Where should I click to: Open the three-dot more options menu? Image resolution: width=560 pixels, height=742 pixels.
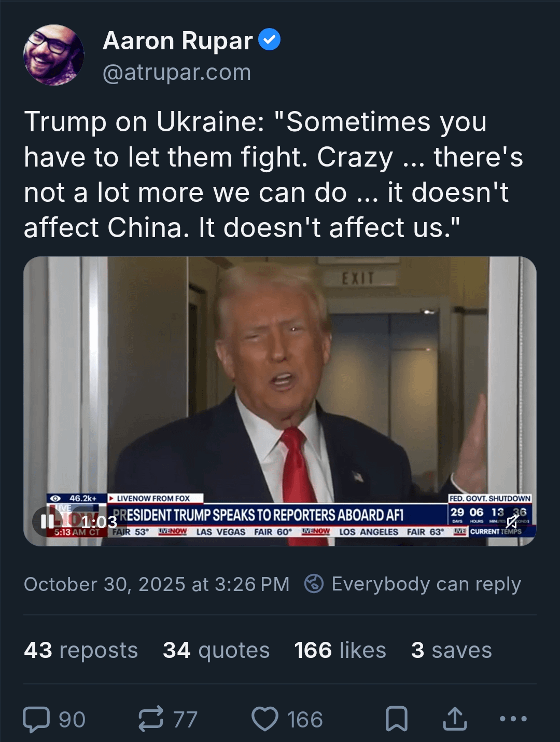(513, 719)
